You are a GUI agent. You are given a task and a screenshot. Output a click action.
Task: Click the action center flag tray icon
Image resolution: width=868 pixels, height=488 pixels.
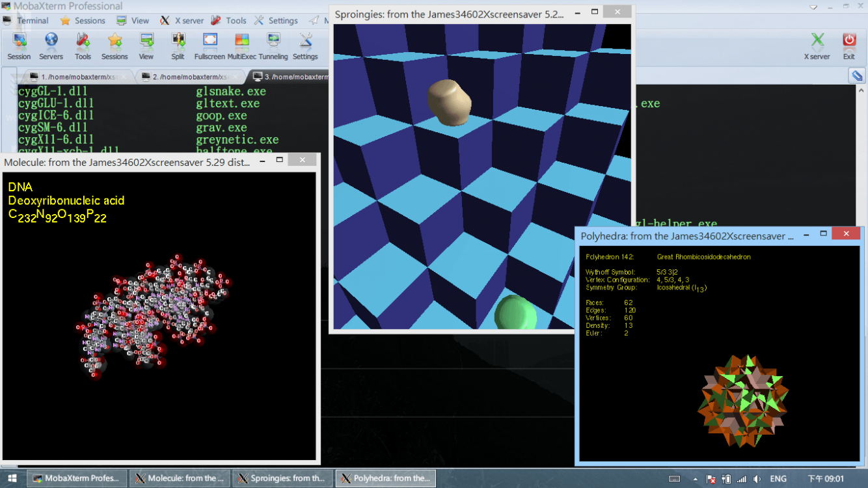pyautogui.click(x=711, y=479)
